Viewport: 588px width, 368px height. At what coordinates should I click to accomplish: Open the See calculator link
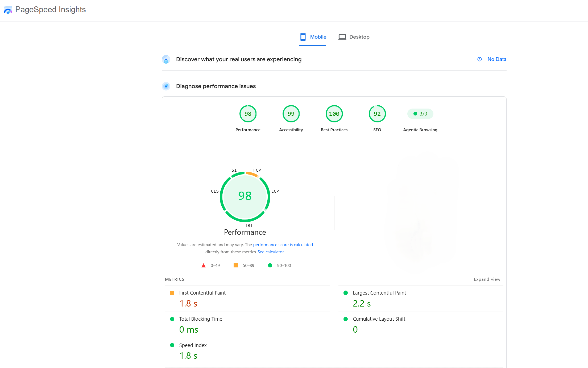(x=271, y=252)
